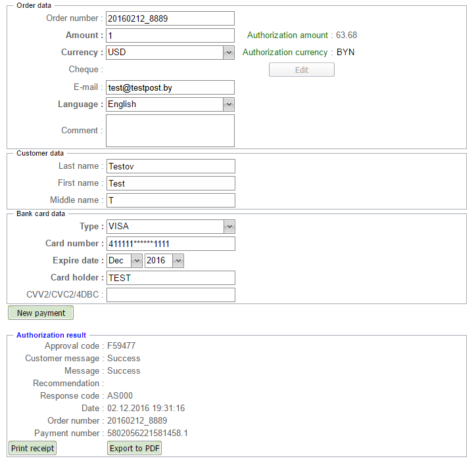Focus the Order number input field
Viewport: 476px width, 467px height.
(x=170, y=18)
